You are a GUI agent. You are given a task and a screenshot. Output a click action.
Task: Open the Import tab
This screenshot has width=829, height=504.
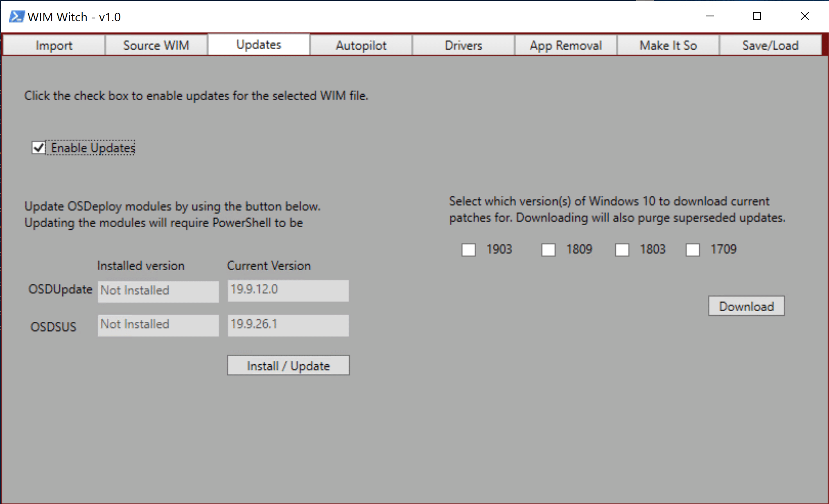tap(54, 45)
